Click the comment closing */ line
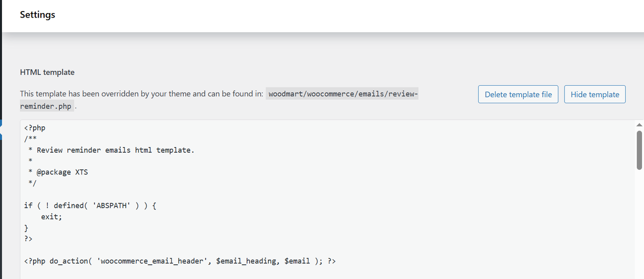 [x=32, y=183]
